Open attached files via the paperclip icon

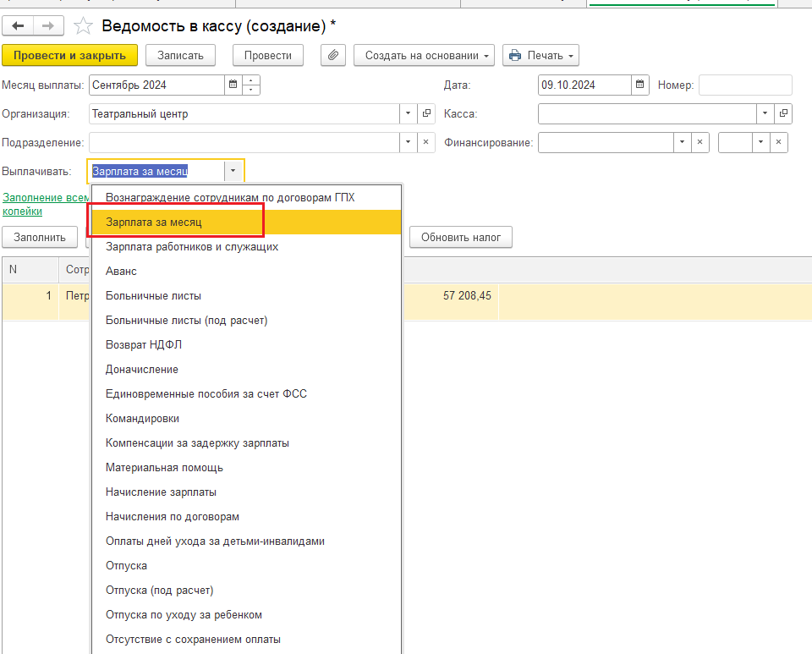coord(333,55)
